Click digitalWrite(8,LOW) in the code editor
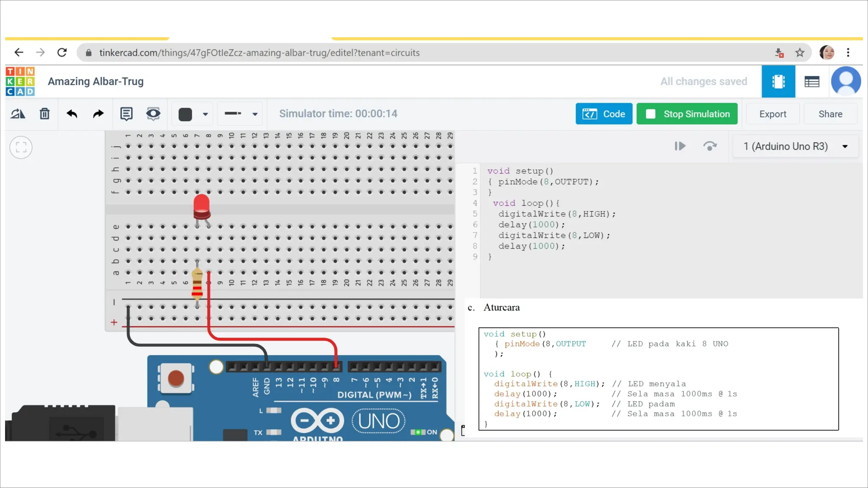This screenshot has height=488, width=868. [x=554, y=236]
